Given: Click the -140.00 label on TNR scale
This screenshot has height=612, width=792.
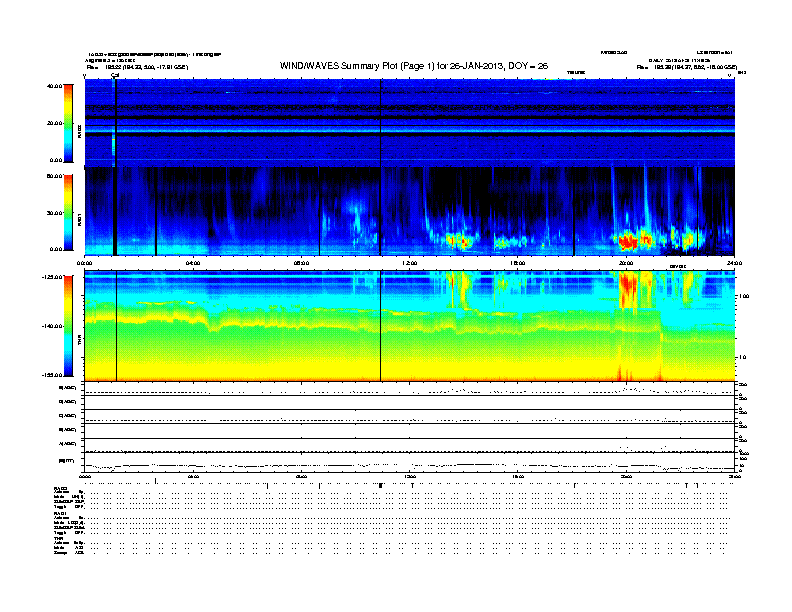Looking at the screenshot, I should click(x=52, y=326).
